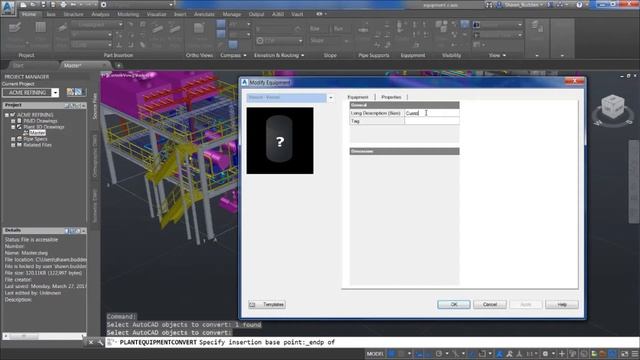Screen dimensions: 640x360
Task: Add a new drawing tab with plus button
Action: (x=118, y=65)
